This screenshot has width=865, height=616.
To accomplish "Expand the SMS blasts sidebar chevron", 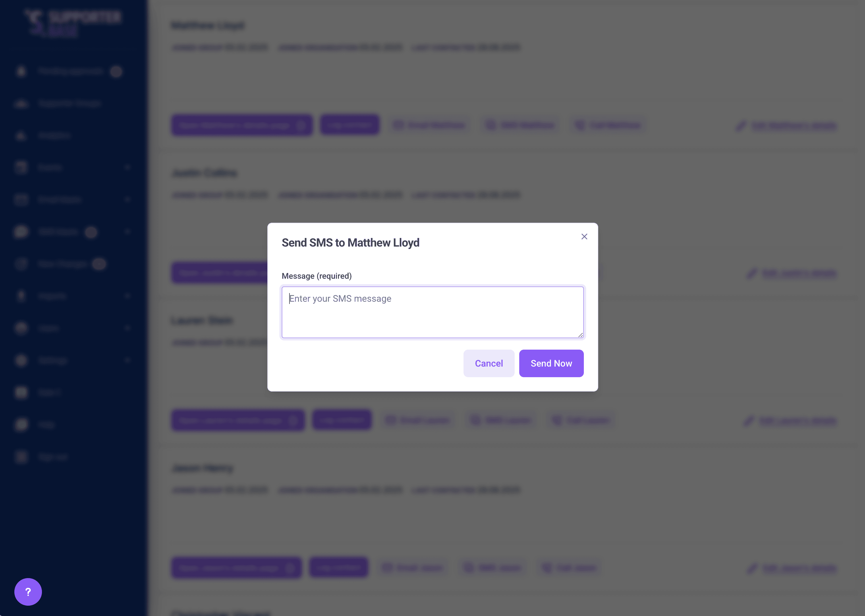I will pos(128,231).
